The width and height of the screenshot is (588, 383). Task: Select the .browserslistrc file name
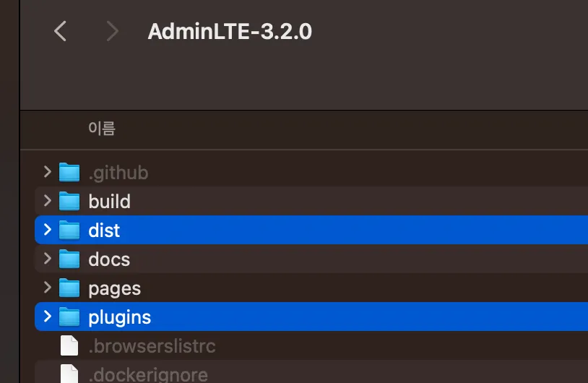[x=152, y=346]
